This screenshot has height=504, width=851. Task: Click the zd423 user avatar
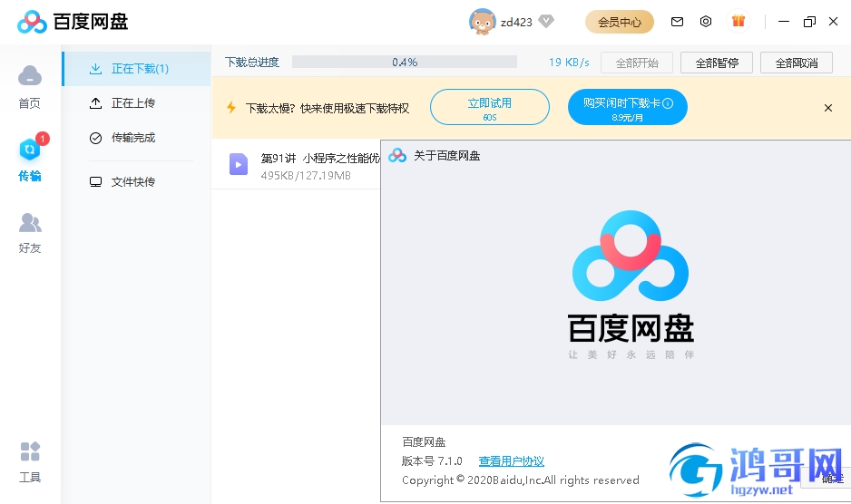(482, 22)
